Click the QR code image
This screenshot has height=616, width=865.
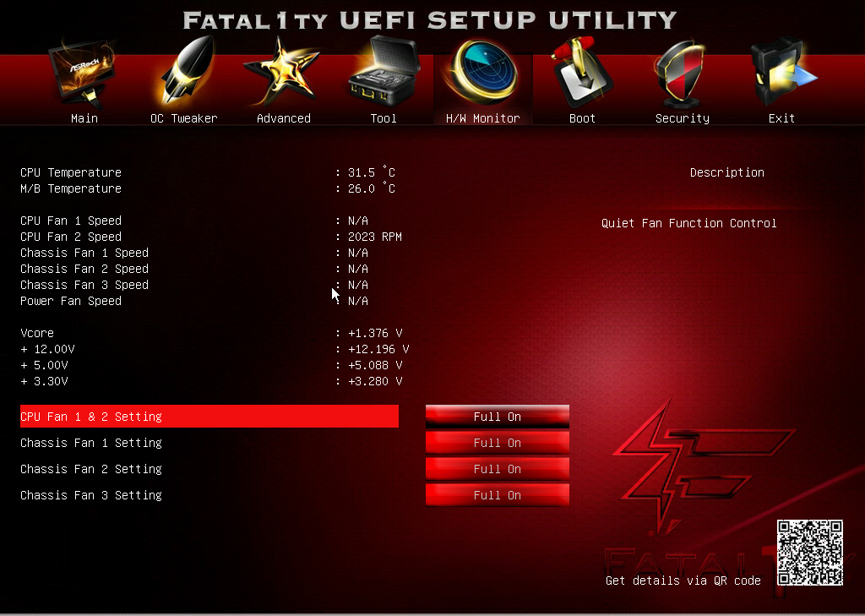coord(810,553)
